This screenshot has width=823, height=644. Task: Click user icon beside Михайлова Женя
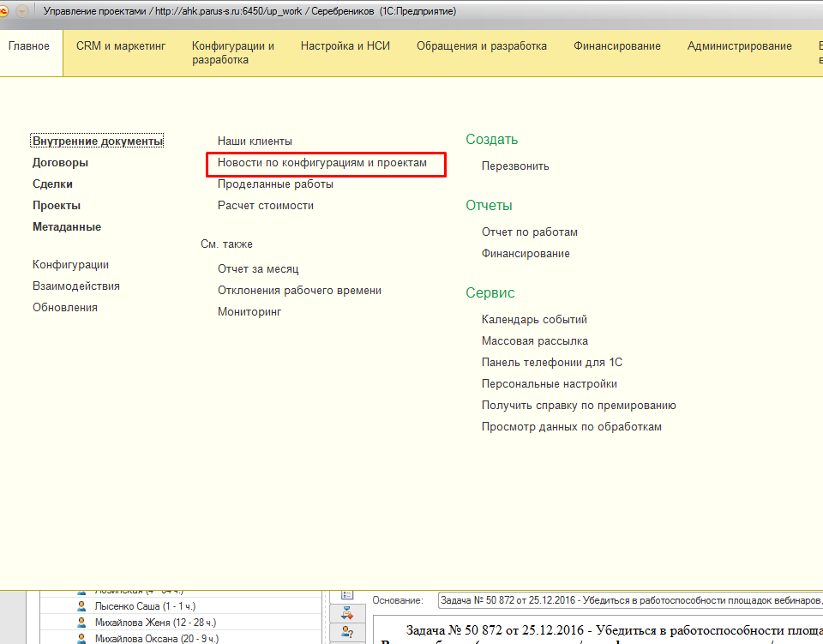82,623
